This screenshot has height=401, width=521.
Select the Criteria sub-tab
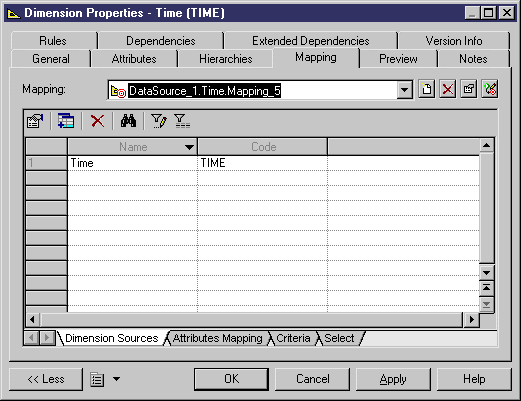tap(293, 338)
